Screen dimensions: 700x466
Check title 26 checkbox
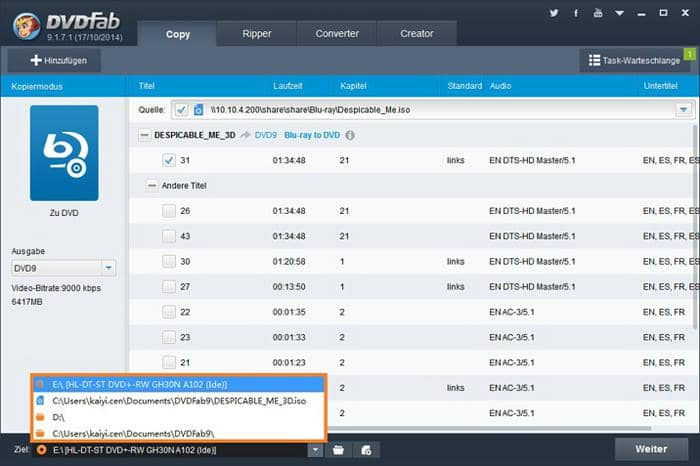(x=169, y=211)
